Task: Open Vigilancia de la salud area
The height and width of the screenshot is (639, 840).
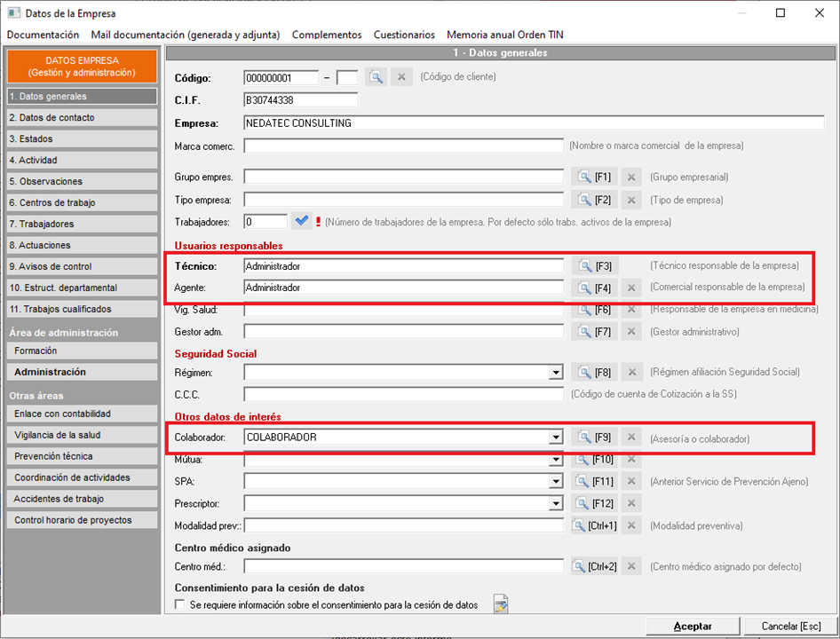Action: (81, 435)
